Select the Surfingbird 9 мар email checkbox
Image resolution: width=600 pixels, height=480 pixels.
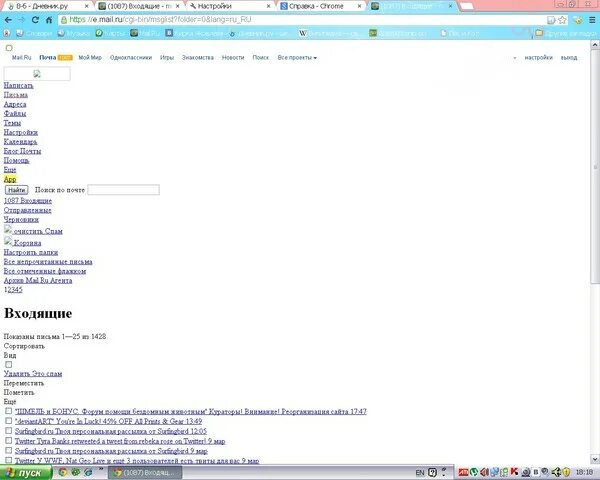8,451
